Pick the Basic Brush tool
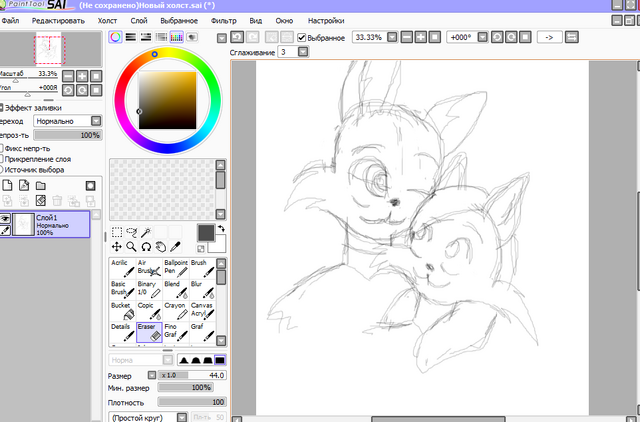640x422 pixels. tap(122, 289)
